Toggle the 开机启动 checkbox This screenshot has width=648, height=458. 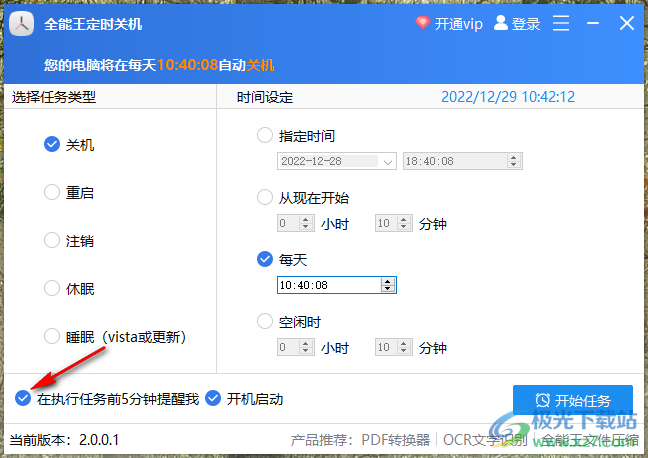(x=213, y=398)
